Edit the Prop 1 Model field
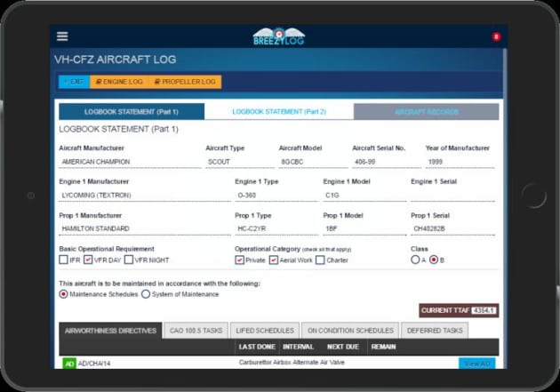Image resolution: width=560 pixels, height=392 pixels. (x=364, y=228)
